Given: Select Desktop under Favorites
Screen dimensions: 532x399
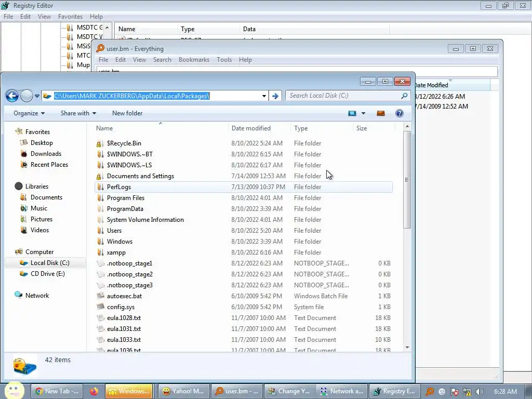Looking at the screenshot, I should pyautogui.click(x=42, y=143).
